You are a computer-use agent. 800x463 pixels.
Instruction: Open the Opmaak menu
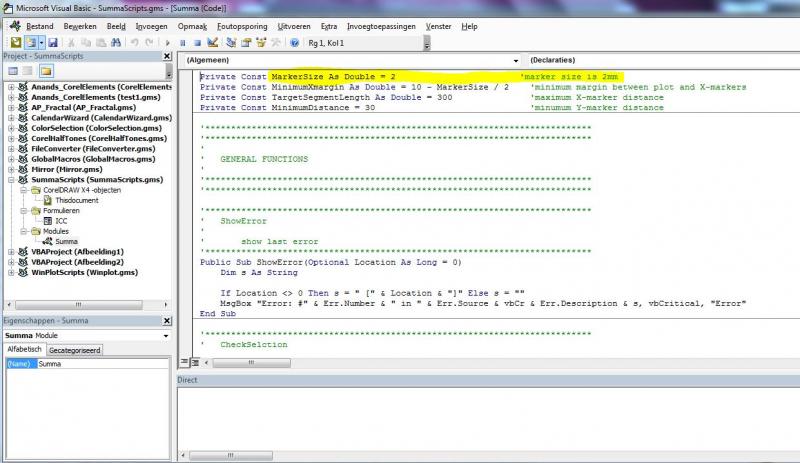pyautogui.click(x=192, y=26)
